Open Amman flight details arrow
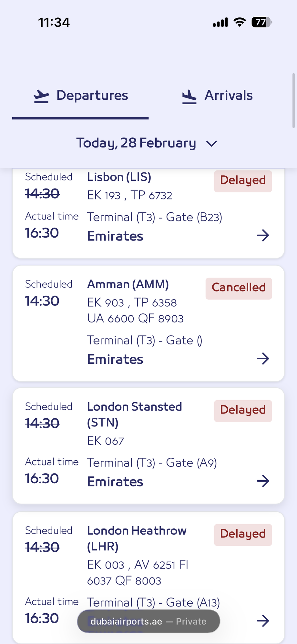Image resolution: width=297 pixels, height=644 pixels. (x=263, y=358)
